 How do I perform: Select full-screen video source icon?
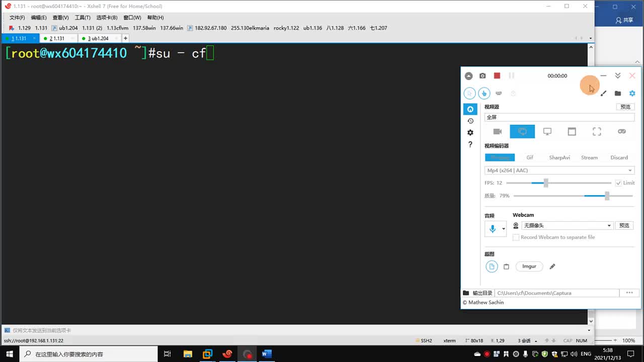(522, 131)
